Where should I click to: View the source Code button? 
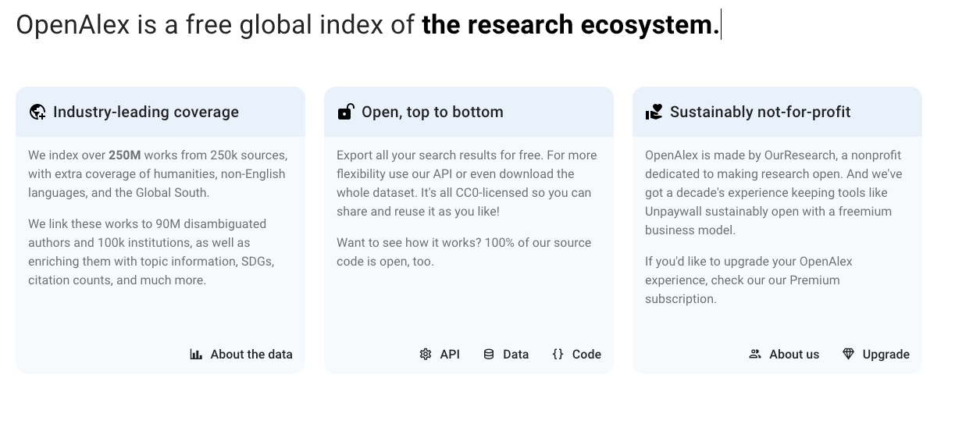point(576,354)
